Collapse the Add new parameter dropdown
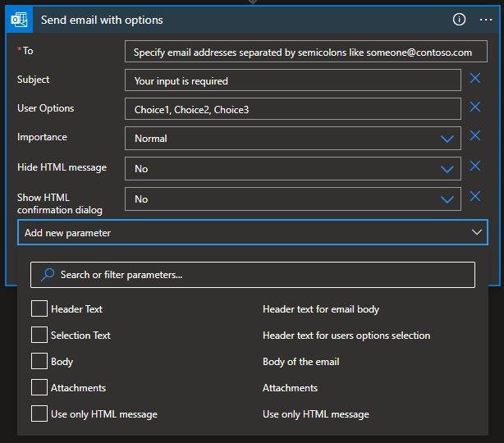Screen dimensions: 504x443 [x=478, y=233]
